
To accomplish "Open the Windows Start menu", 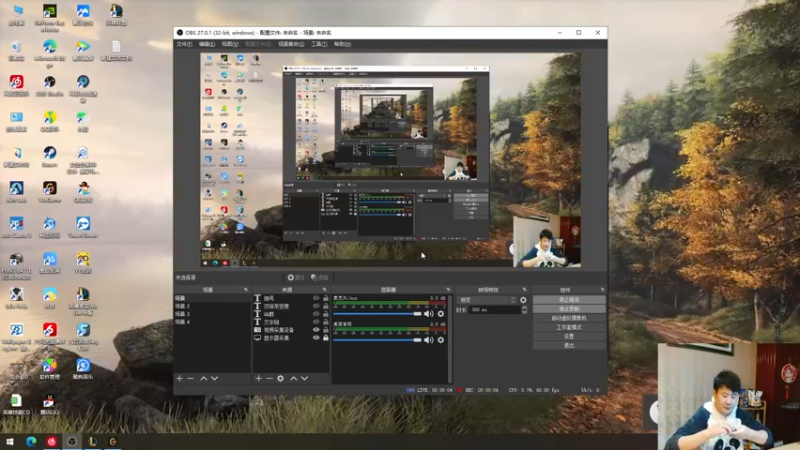I will tap(10, 441).
